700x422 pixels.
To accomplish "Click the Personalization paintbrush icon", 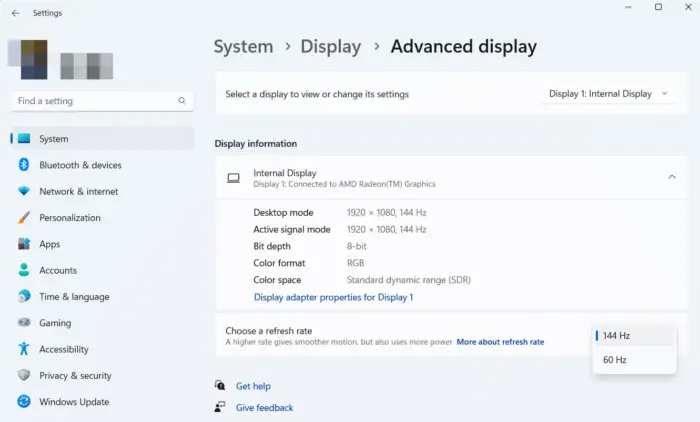I will [24, 218].
